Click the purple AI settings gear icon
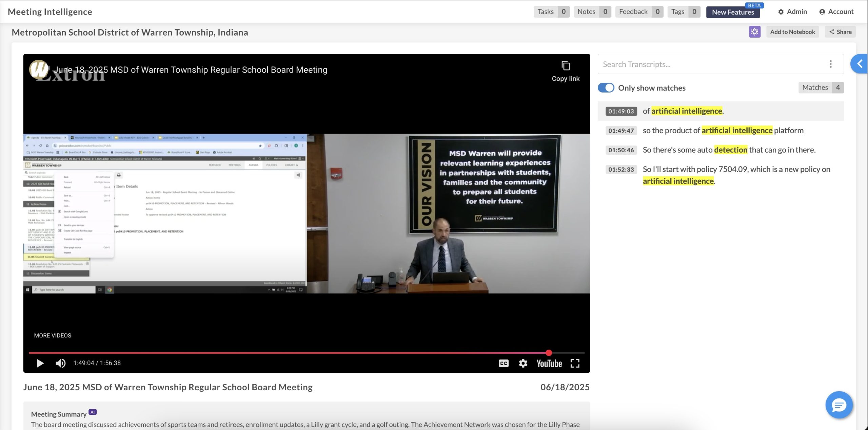 tap(754, 32)
